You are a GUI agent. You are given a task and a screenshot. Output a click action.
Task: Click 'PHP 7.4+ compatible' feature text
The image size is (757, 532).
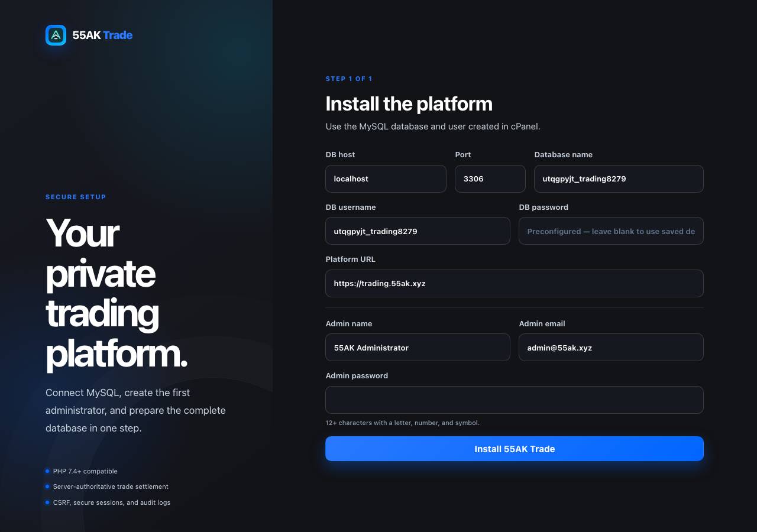(x=85, y=471)
